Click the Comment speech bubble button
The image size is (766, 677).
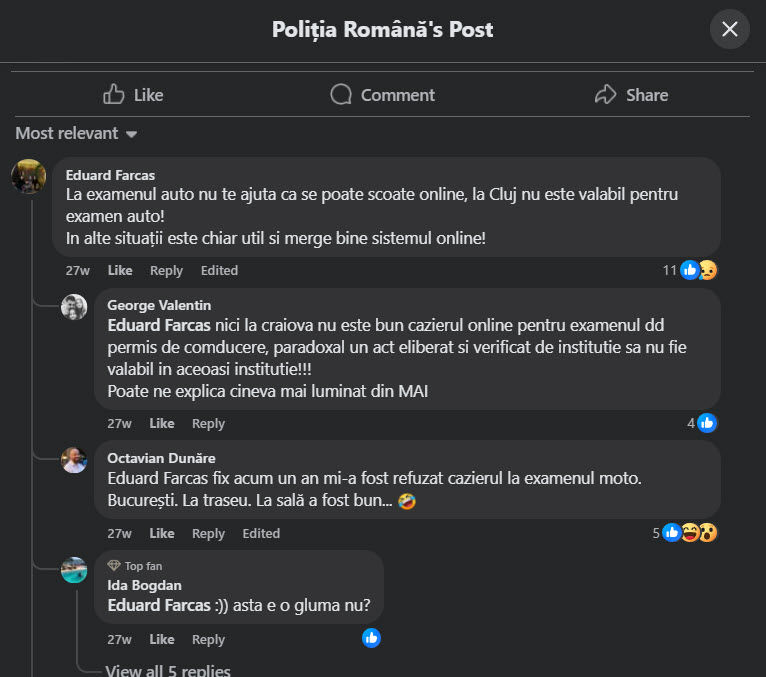coord(382,95)
